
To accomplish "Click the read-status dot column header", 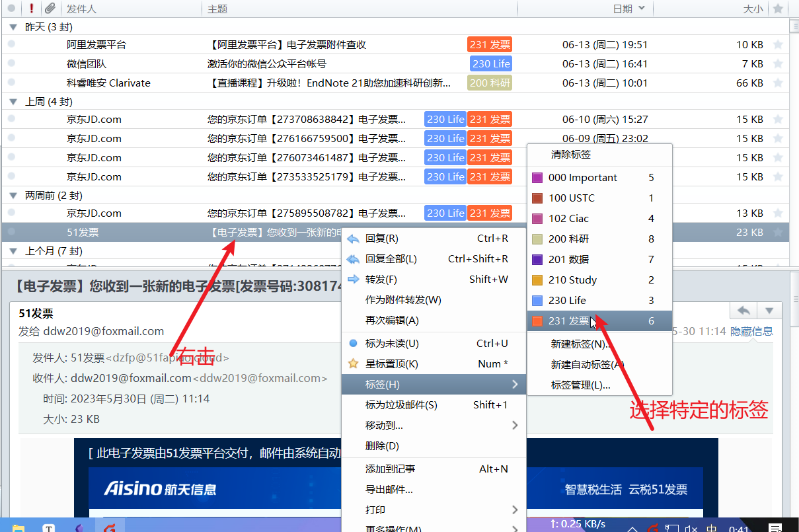I will click(x=11, y=9).
